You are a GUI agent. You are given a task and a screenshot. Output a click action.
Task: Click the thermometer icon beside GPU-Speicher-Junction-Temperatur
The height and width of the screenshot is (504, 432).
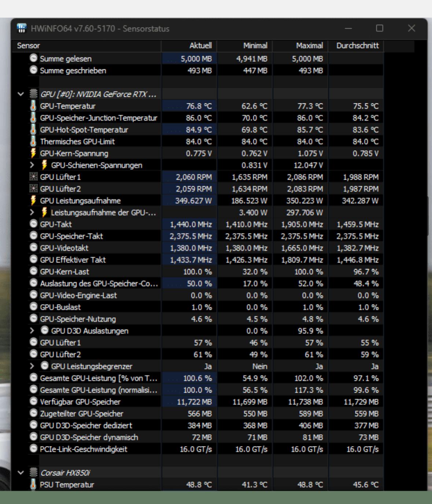[x=33, y=117]
